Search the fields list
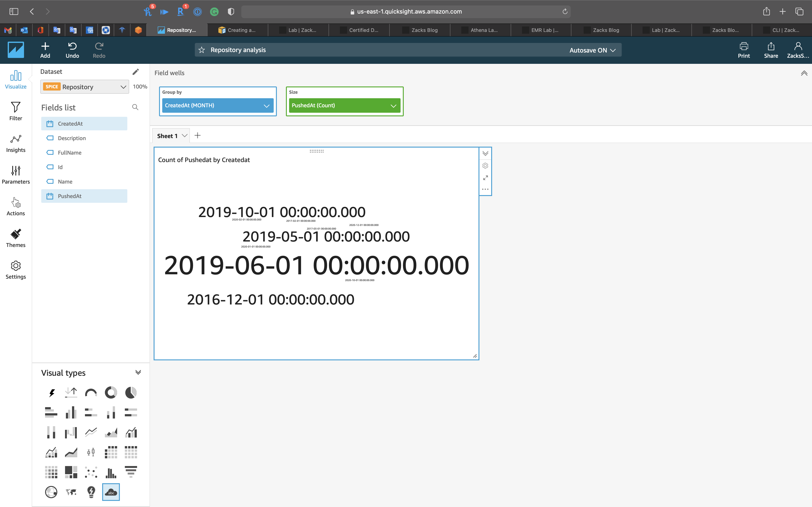This screenshot has height=507, width=812. point(135,107)
